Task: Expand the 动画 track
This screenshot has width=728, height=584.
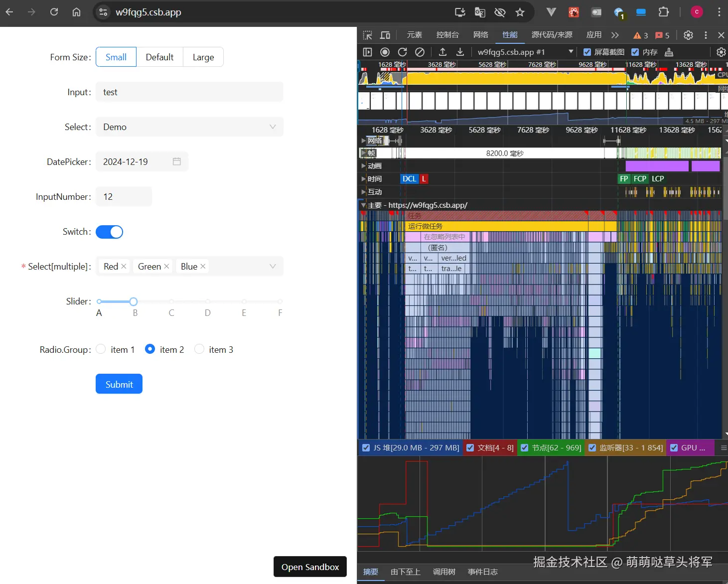Action: (363, 166)
